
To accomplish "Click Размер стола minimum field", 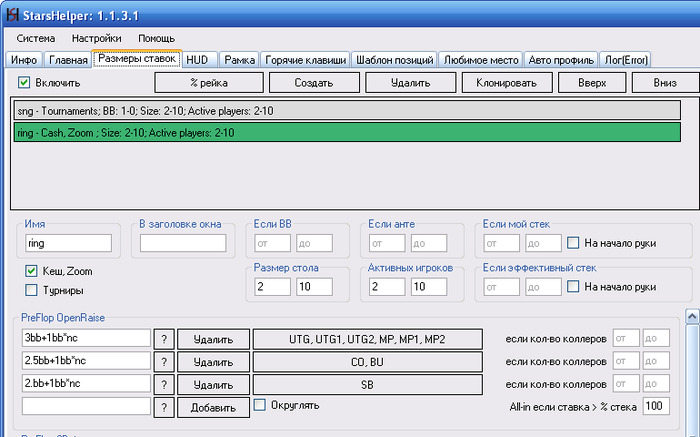I will point(272,287).
